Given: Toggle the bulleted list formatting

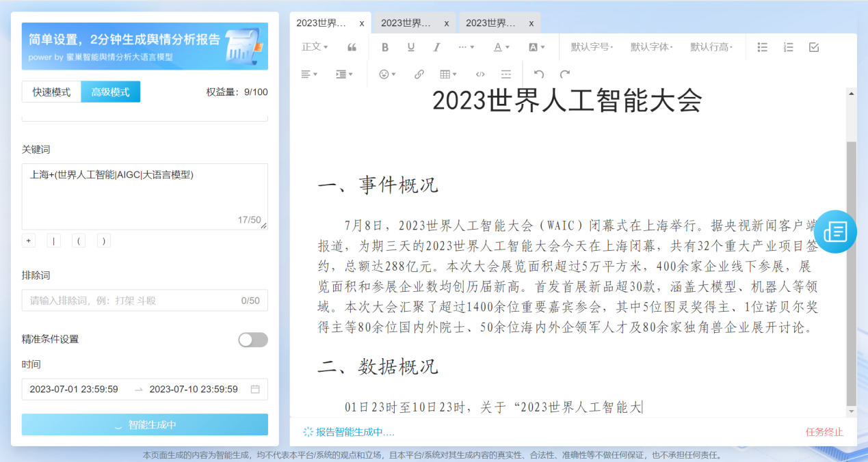Looking at the screenshot, I should (x=762, y=46).
